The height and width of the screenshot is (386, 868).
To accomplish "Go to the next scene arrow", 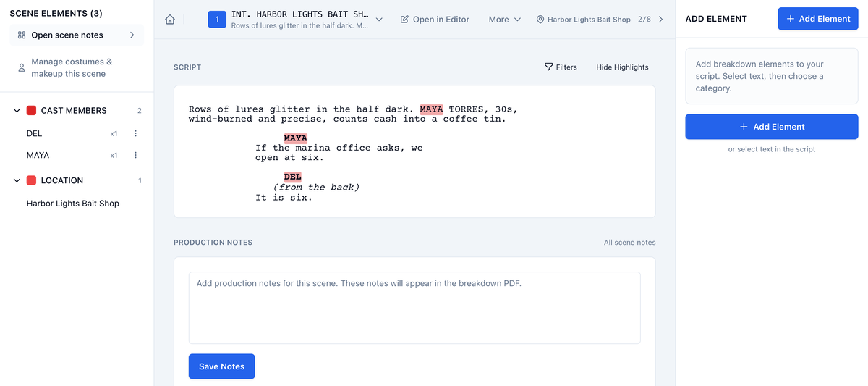I will pyautogui.click(x=660, y=20).
